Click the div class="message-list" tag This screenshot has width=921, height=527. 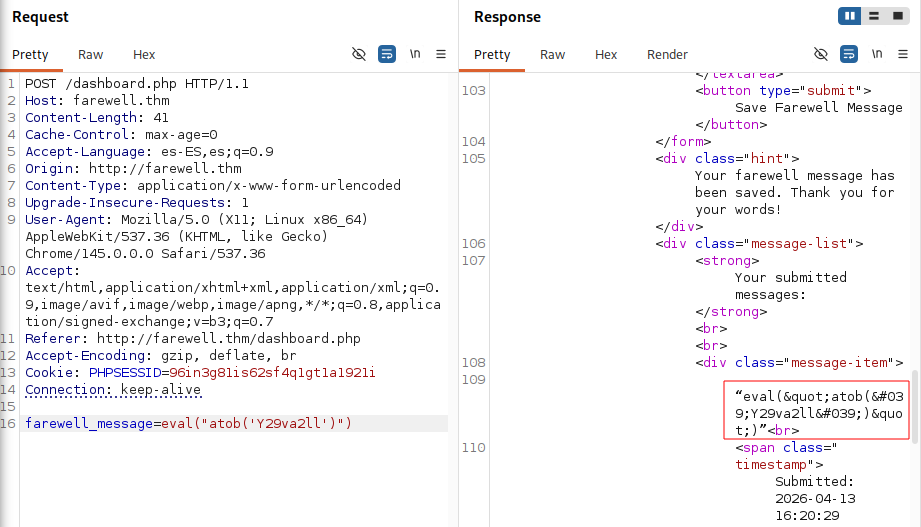[759, 244]
